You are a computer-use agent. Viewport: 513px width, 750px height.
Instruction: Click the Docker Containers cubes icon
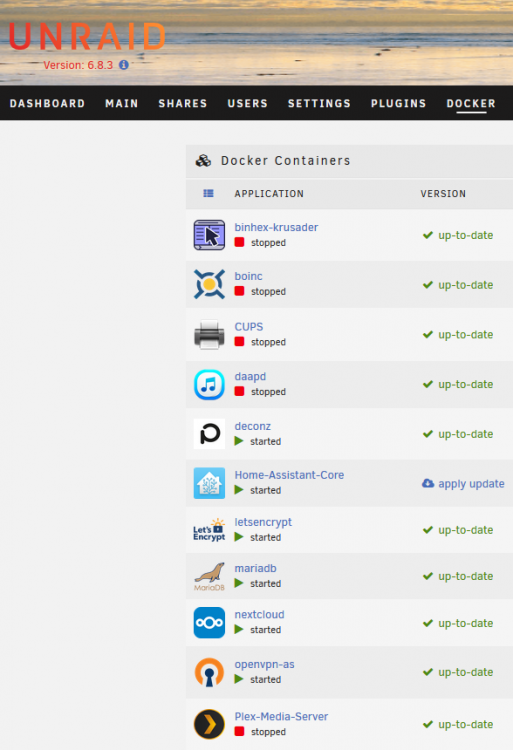tap(204, 161)
